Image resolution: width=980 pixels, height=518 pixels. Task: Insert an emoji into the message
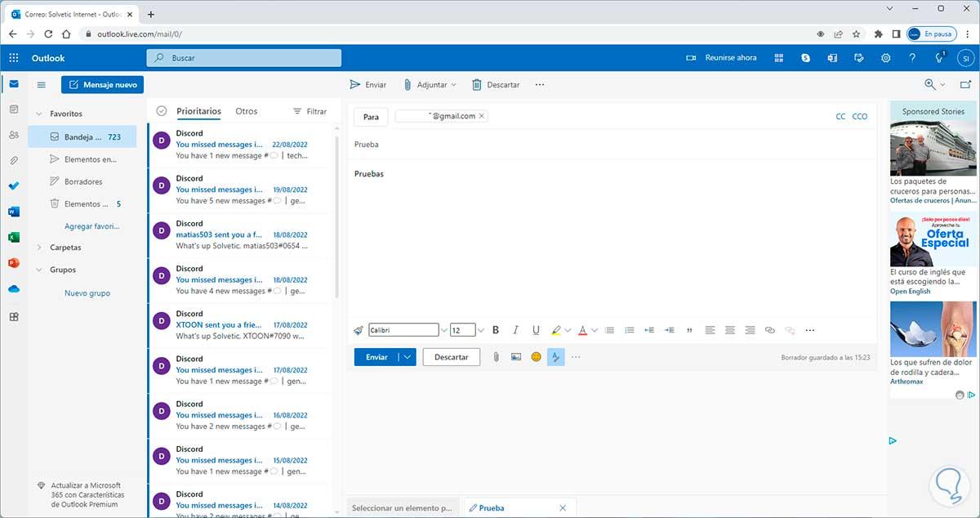pyautogui.click(x=536, y=356)
